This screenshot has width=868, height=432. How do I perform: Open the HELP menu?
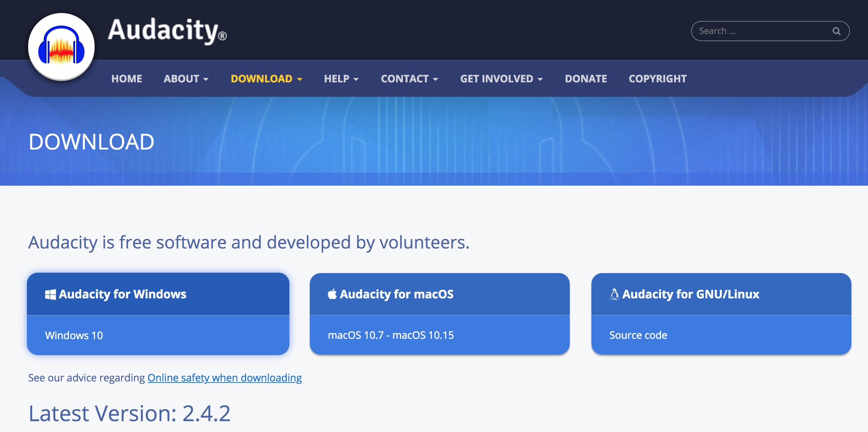(341, 78)
